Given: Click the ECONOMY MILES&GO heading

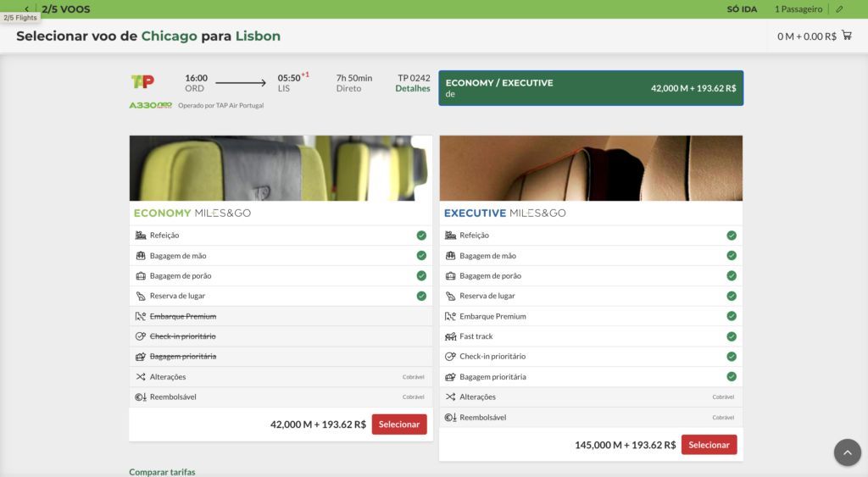Looking at the screenshot, I should pos(192,213).
